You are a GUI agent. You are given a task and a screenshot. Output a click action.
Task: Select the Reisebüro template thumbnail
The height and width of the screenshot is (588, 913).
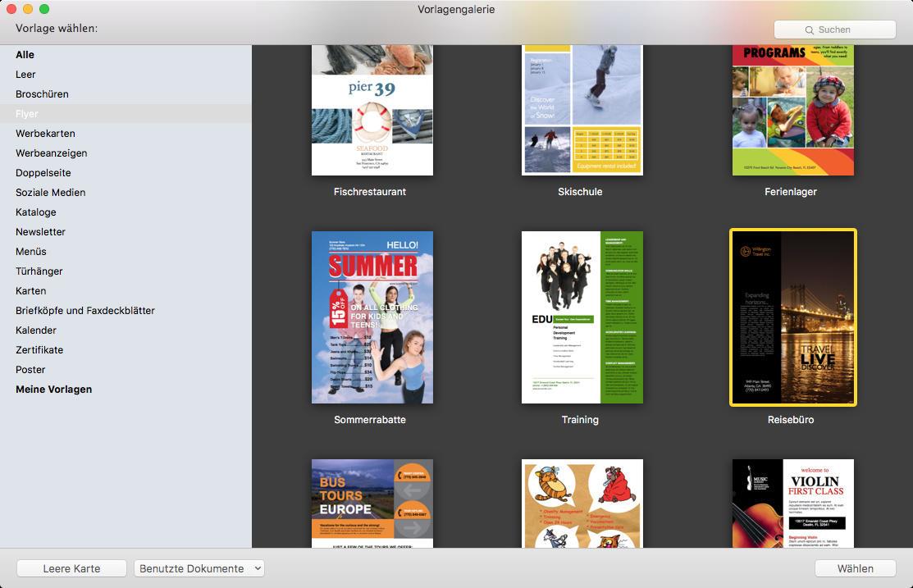tap(793, 317)
